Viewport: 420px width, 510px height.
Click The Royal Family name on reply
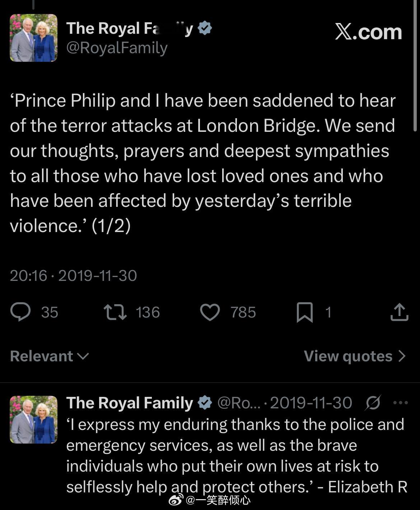130,403
